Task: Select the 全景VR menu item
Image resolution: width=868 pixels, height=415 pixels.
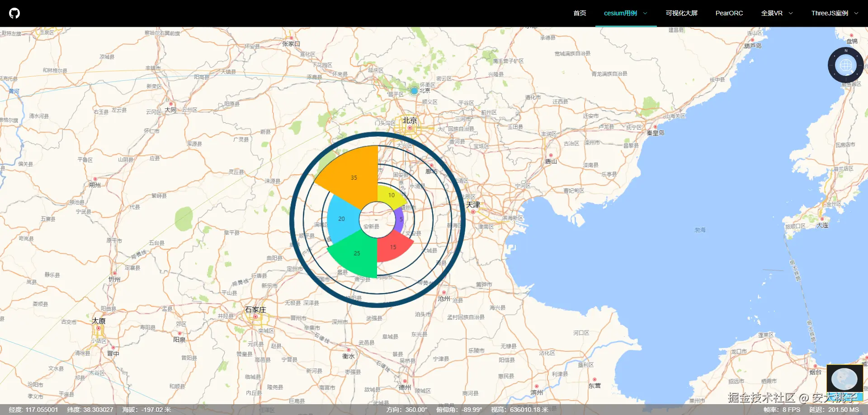Action: (x=771, y=13)
